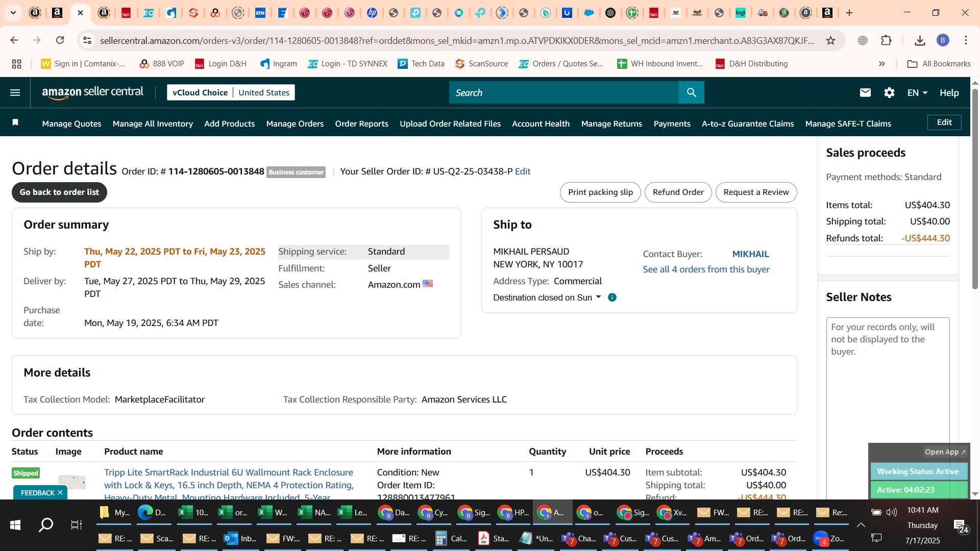The height and width of the screenshot is (551, 980).
Task: Open Manage All Inventory menu
Action: [153, 123]
